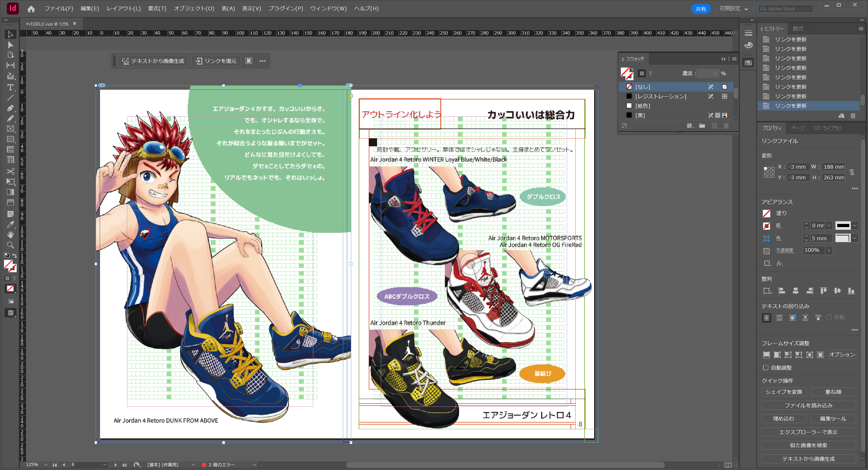Select the [黒] swatch
Viewport: 868px width, 470px height.
(677, 115)
